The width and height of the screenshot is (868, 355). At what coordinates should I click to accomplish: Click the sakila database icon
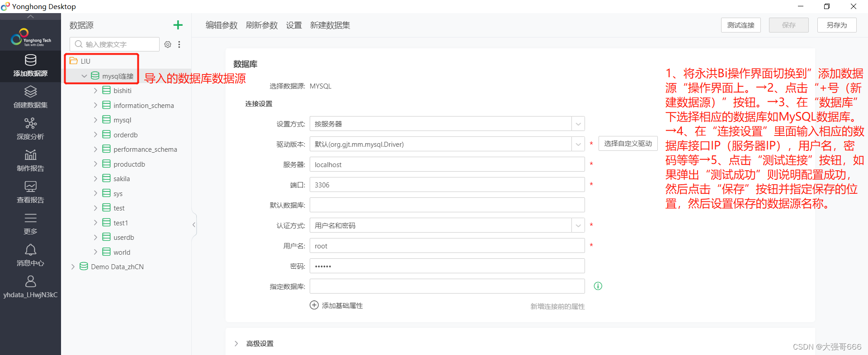(106, 178)
